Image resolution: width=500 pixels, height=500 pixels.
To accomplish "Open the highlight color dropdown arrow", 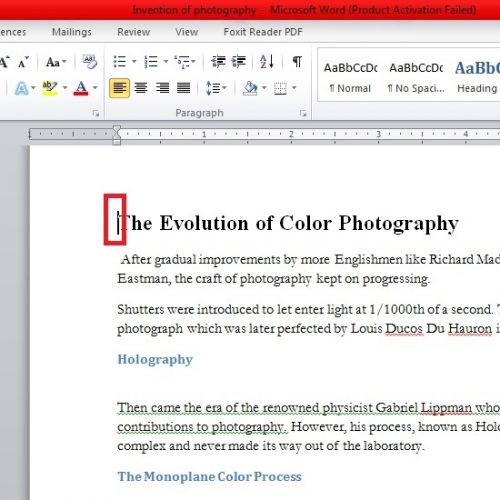I will point(65,88).
